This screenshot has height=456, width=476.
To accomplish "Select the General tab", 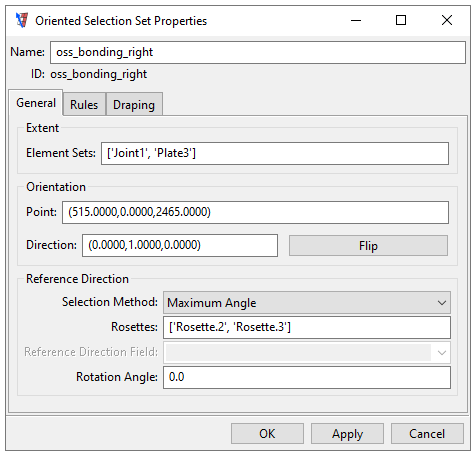I will pos(36,103).
